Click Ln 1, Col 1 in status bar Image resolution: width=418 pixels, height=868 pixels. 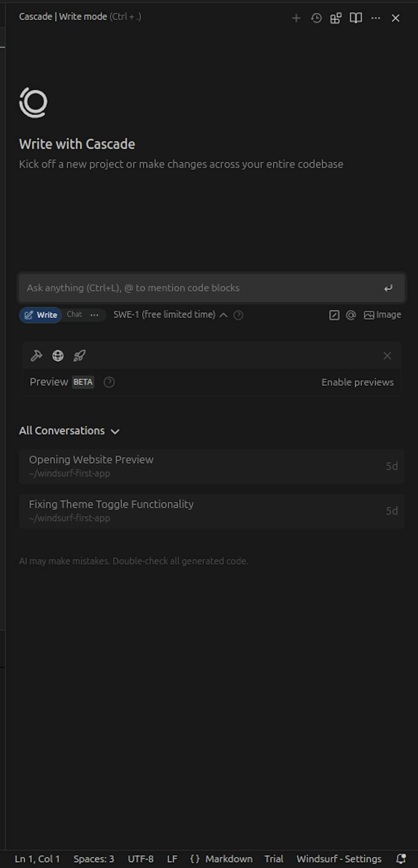(x=37, y=859)
